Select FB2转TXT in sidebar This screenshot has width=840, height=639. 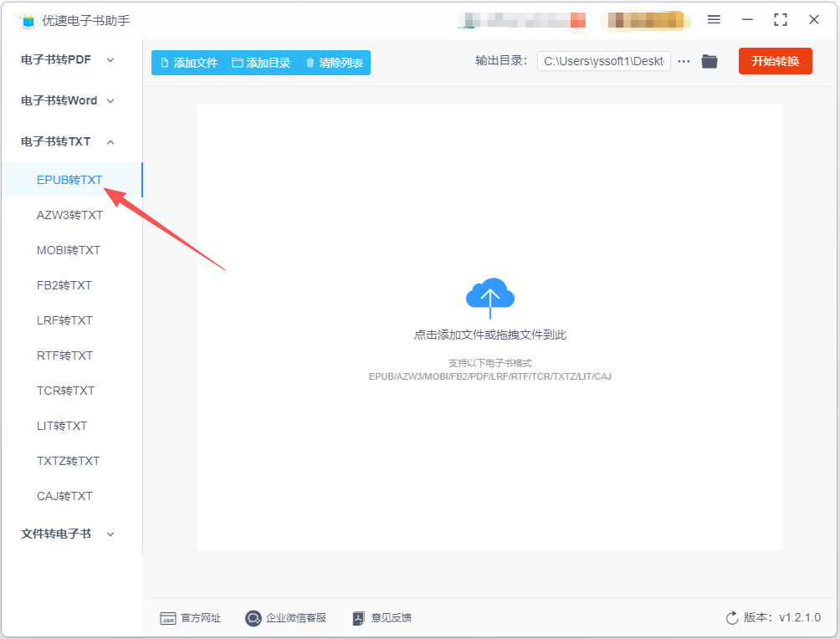tap(64, 285)
